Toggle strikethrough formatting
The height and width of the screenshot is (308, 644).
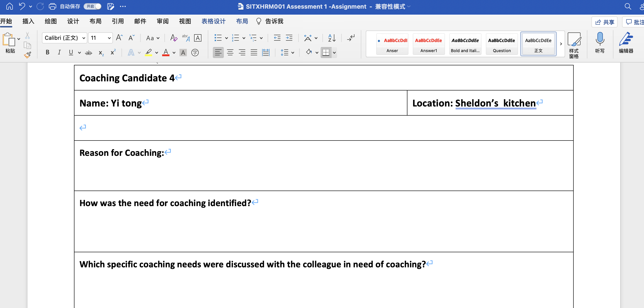click(x=89, y=53)
